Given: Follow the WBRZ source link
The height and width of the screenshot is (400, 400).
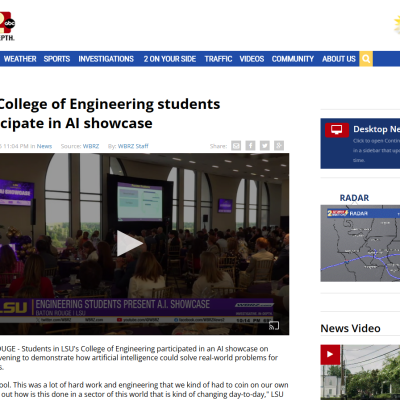Looking at the screenshot, I should [x=91, y=146].
